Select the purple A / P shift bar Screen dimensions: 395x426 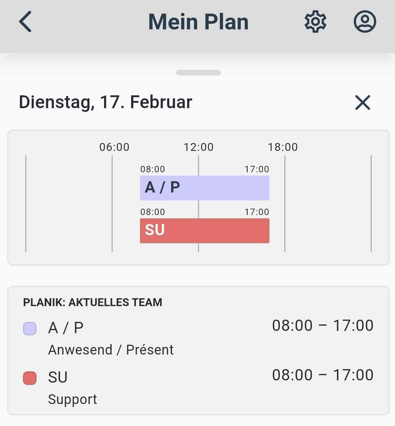coord(204,188)
